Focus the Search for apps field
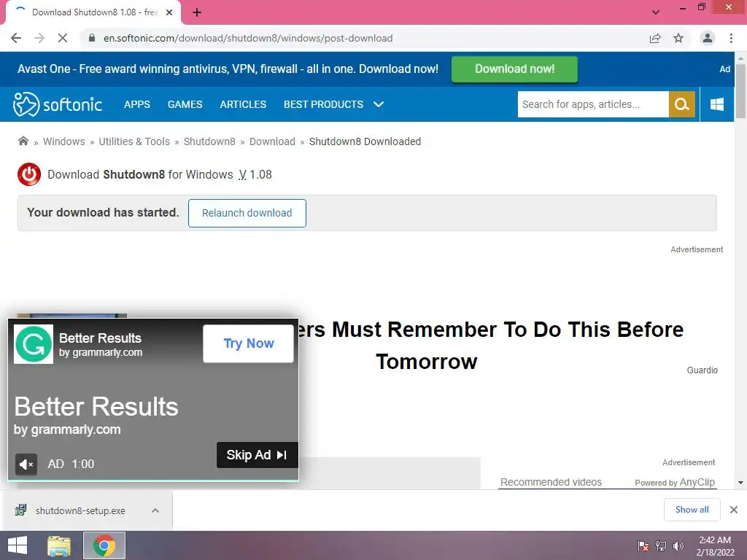This screenshot has width=747, height=560. 593,104
